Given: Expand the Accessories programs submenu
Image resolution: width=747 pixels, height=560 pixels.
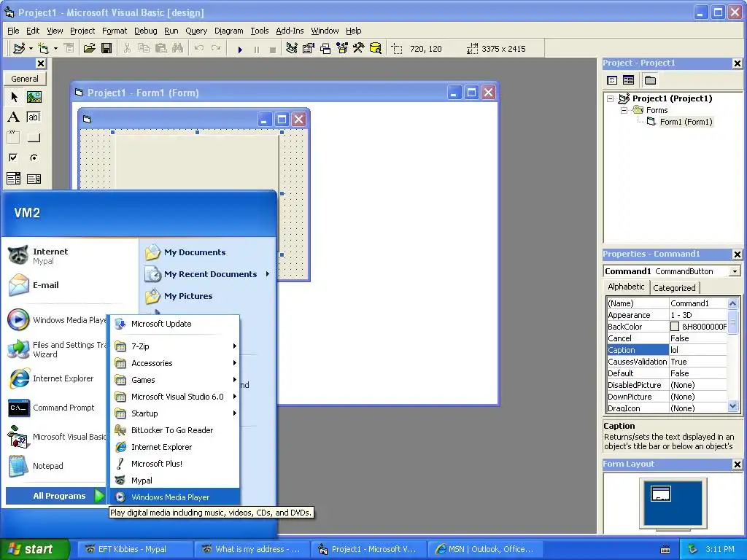Looking at the screenshot, I should pyautogui.click(x=175, y=363).
